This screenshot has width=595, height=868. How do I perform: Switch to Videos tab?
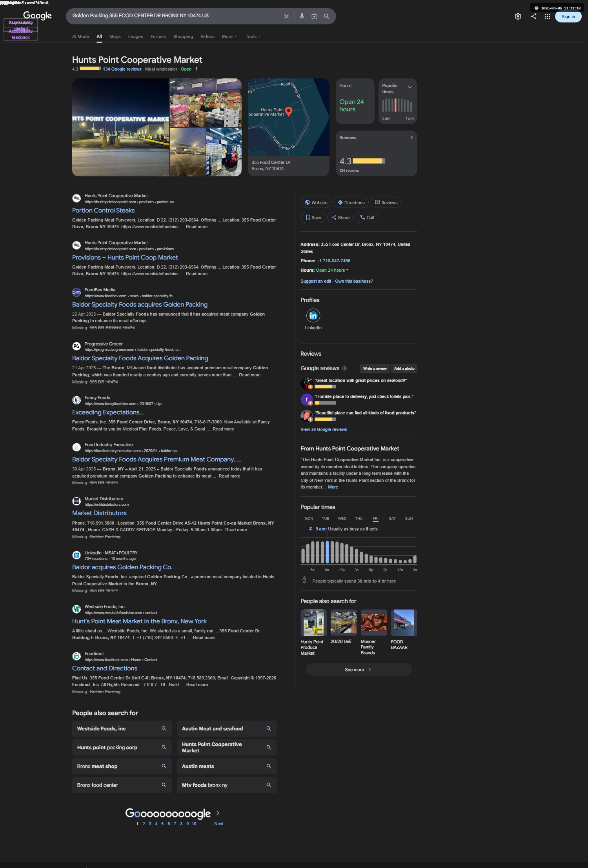click(207, 36)
